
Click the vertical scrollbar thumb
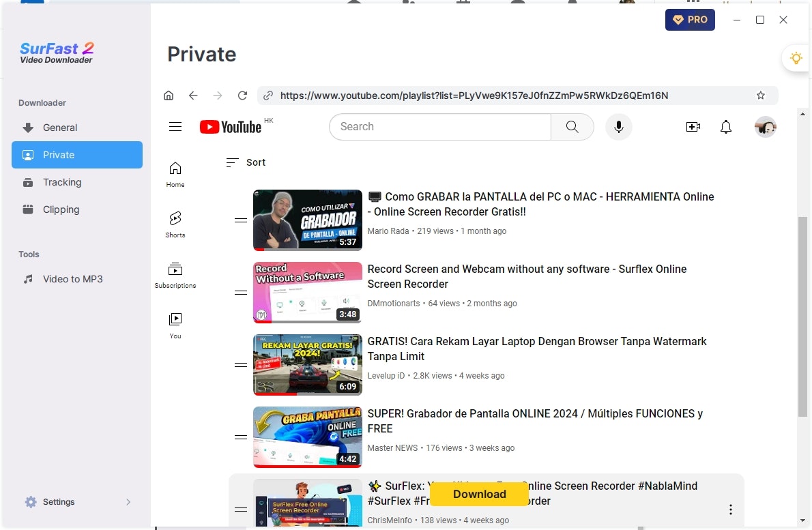pyautogui.click(x=802, y=316)
